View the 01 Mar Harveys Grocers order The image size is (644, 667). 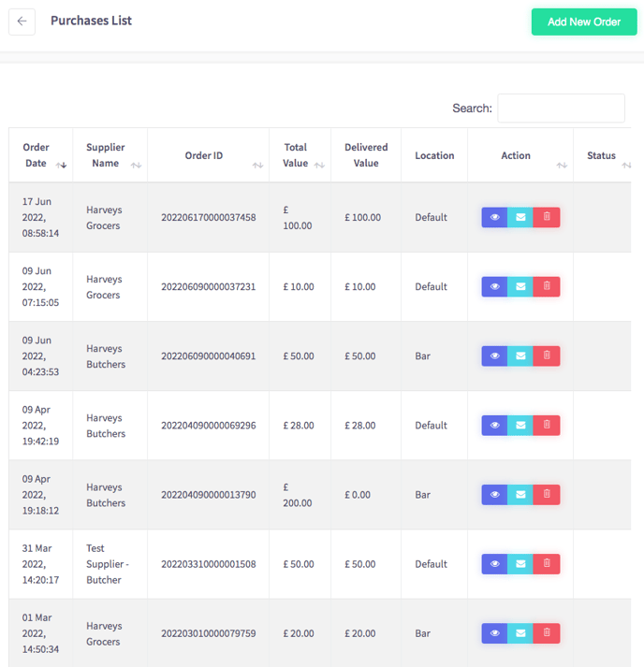(494, 633)
